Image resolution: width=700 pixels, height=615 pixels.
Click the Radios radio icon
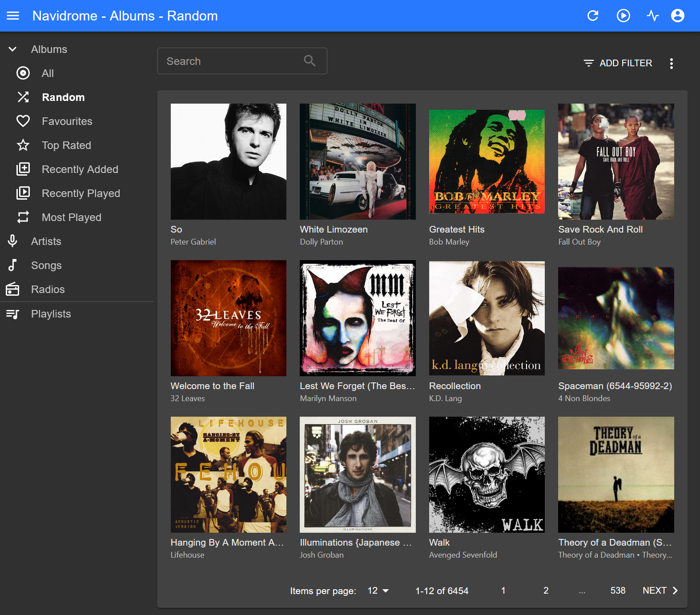pos(12,289)
